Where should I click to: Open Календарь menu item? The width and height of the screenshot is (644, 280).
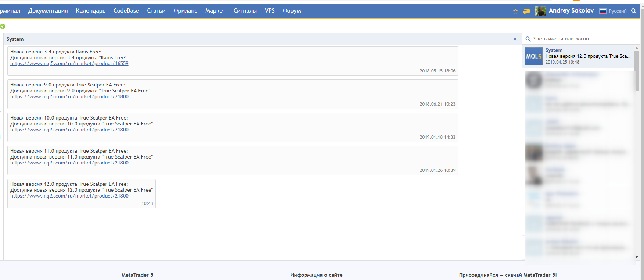(x=91, y=11)
